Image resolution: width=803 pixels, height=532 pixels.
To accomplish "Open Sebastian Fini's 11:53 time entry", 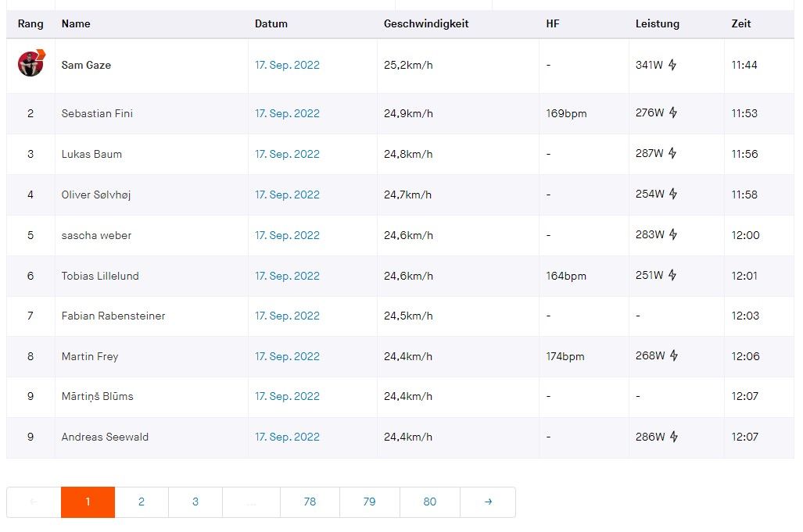I will 744,113.
